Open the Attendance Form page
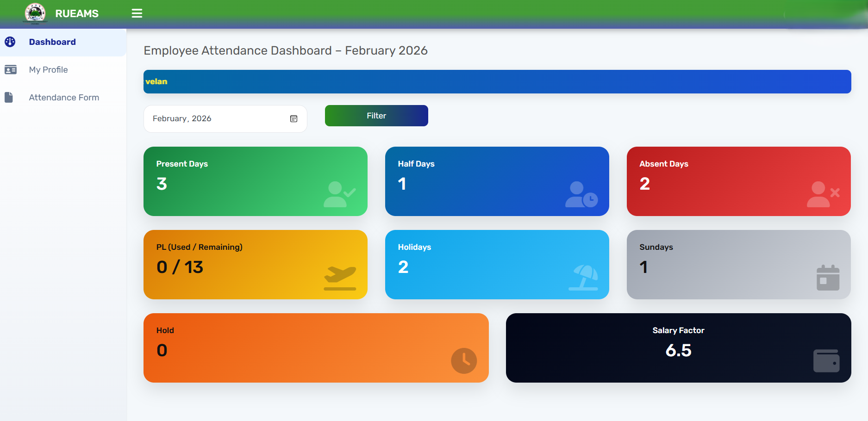 (x=64, y=97)
